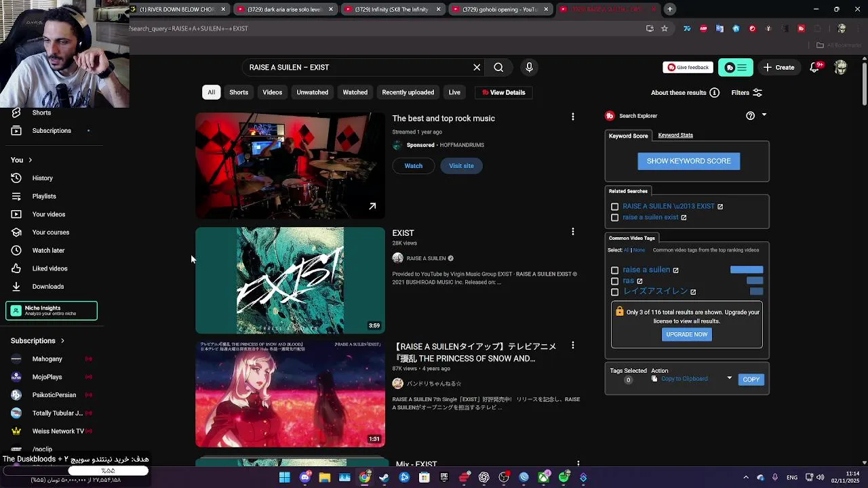Open the external link icon next to 'ras' tag
The width and height of the screenshot is (868, 488).
639,281
